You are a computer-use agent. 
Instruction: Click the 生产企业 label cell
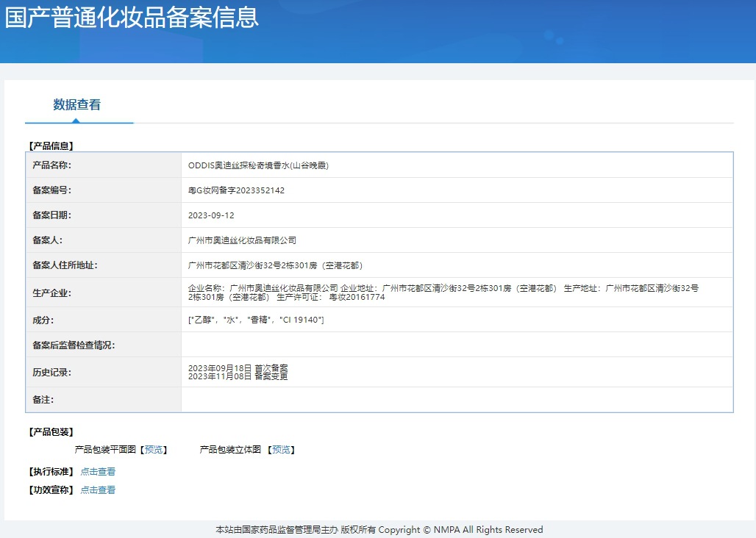(x=103, y=293)
